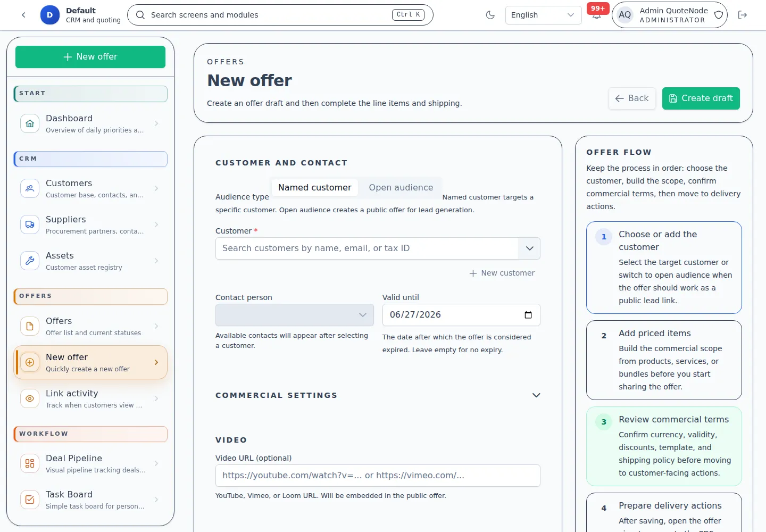Click the Ctrl K shortcut badge

pyautogui.click(x=408, y=15)
